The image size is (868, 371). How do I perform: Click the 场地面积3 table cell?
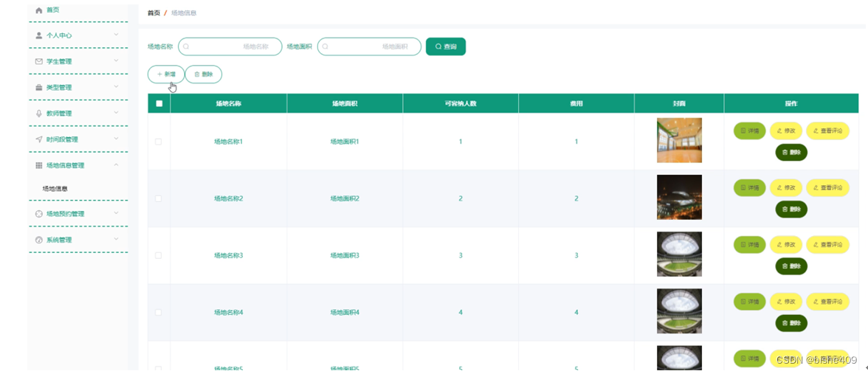[345, 255]
